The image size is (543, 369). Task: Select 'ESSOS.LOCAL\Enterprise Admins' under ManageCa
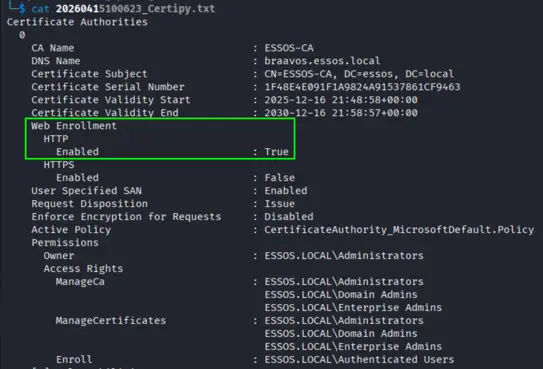click(x=353, y=308)
